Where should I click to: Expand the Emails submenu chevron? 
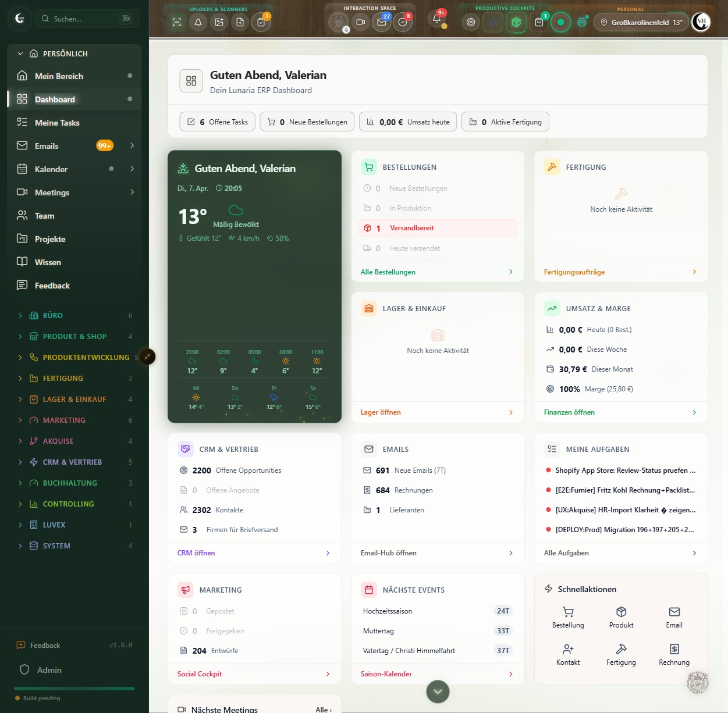pos(132,145)
